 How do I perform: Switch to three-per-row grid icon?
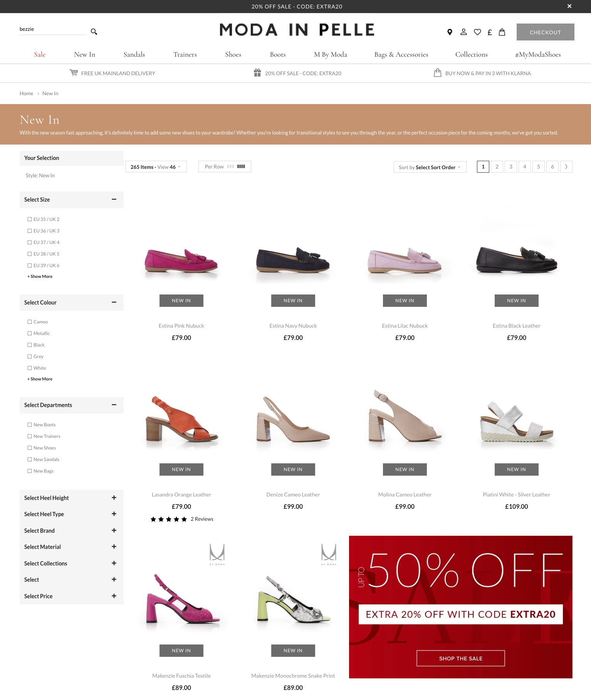click(230, 167)
